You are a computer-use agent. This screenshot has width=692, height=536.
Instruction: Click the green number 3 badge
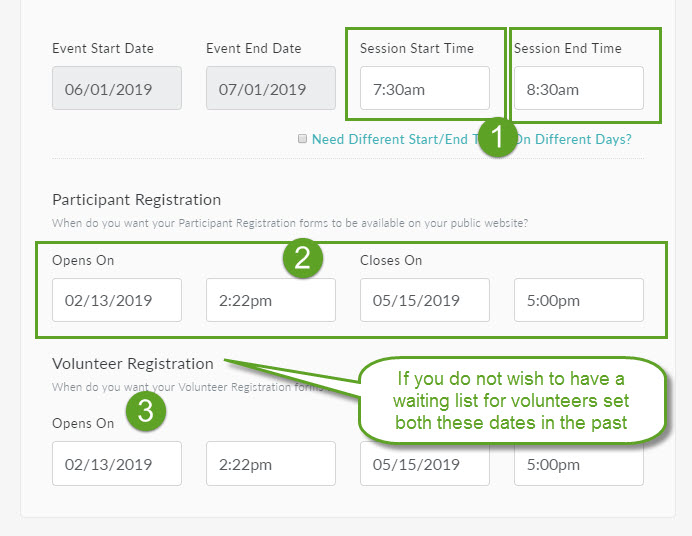pyautogui.click(x=145, y=411)
